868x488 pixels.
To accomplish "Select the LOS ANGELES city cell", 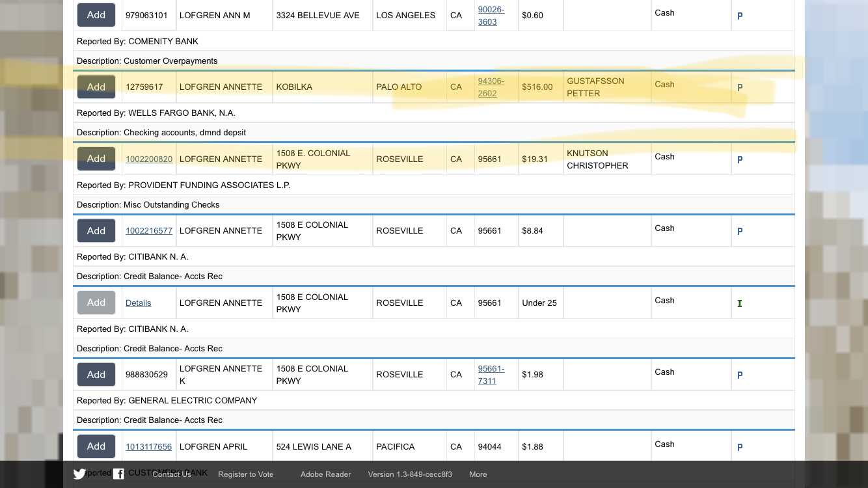I will click(x=406, y=15).
